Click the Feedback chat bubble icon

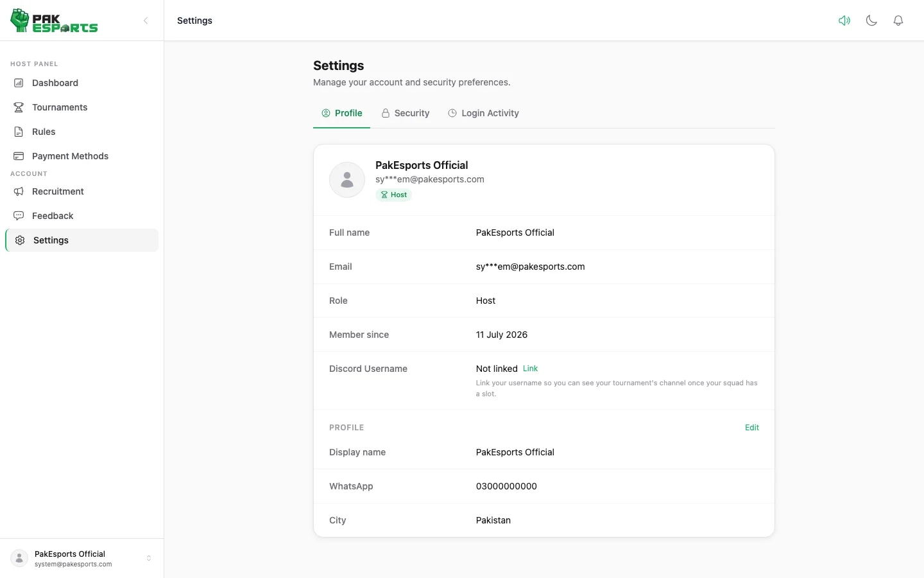tap(19, 216)
